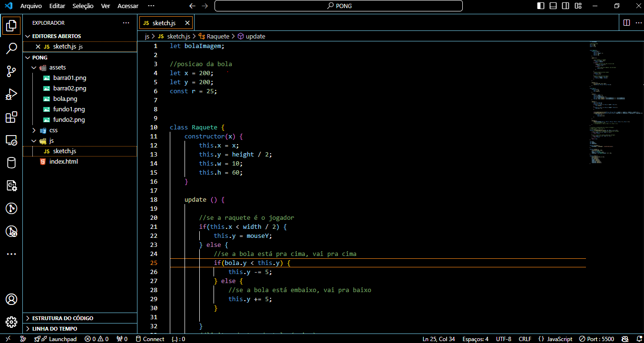Click Connect database button in status bar
This screenshot has height=343, width=644.
pyautogui.click(x=150, y=339)
